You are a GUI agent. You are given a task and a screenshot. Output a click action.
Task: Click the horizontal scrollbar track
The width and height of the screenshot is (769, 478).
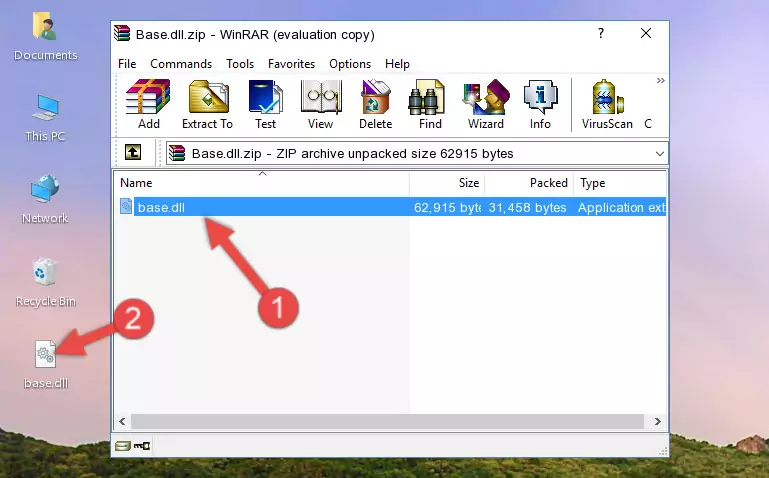pyautogui.click(x=387, y=421)
